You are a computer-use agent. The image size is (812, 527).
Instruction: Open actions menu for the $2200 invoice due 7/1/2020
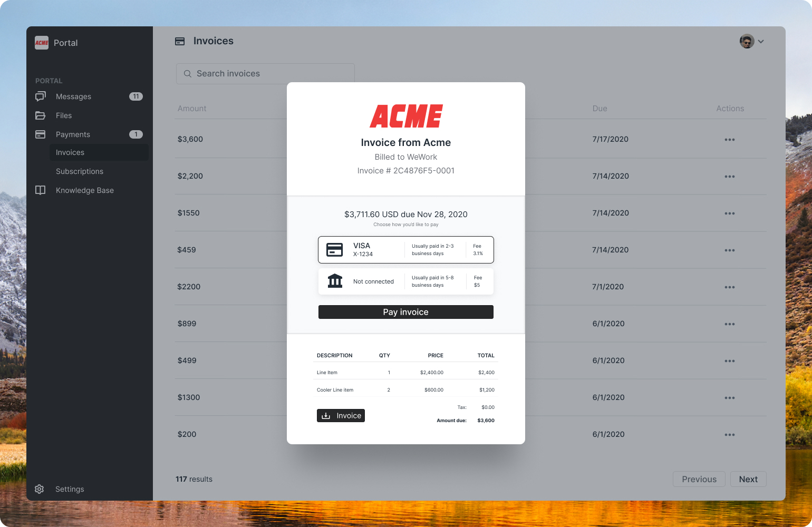(x=730, y=287)
